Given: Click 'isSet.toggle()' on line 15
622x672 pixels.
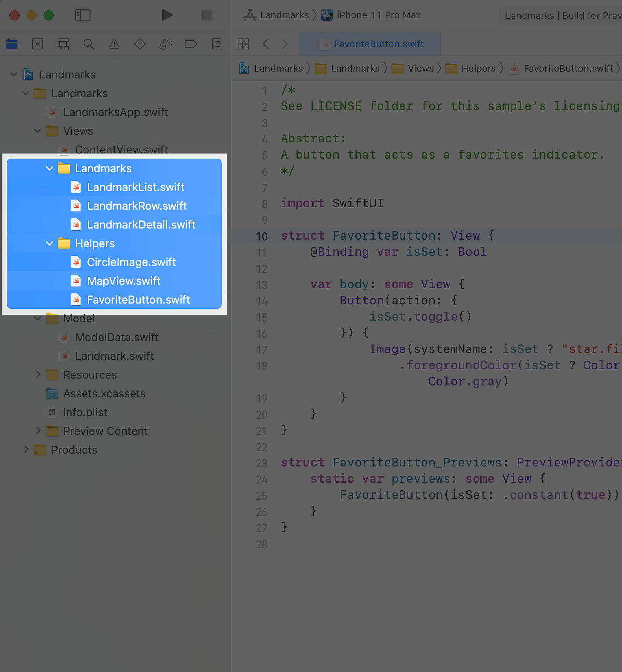Looking at the screenshot, I should [420, 316].
